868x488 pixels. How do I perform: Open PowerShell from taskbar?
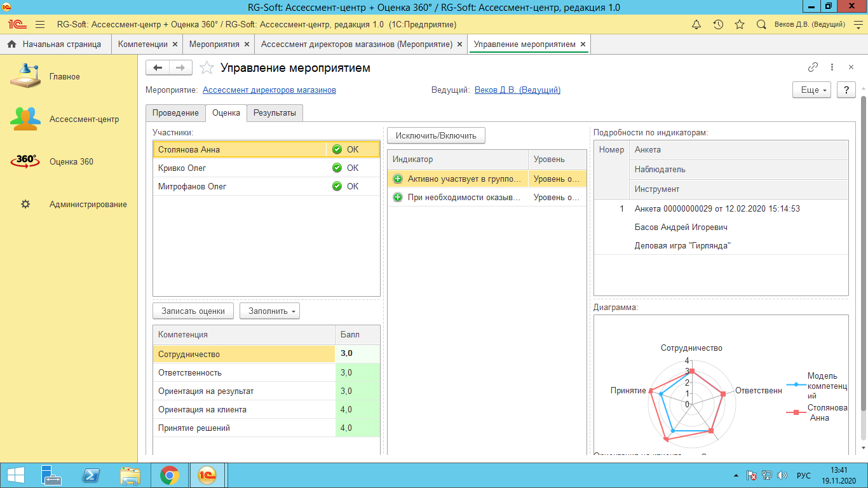point(92,475)
